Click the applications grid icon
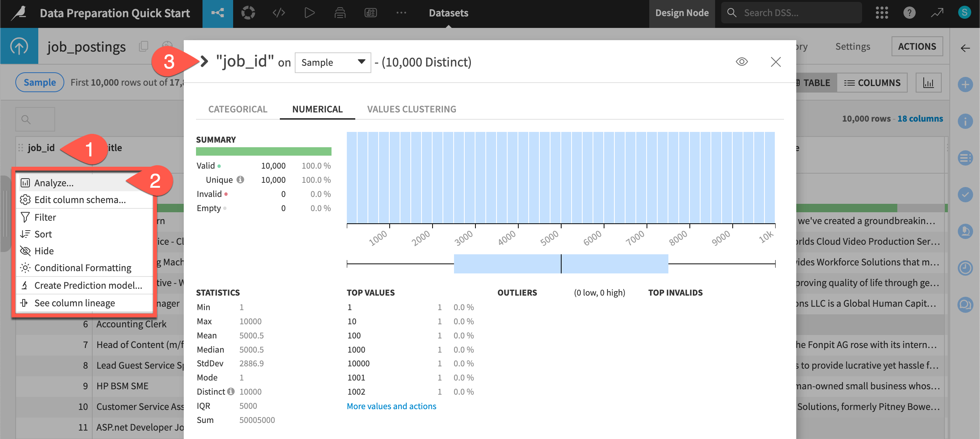The image size is (980, 439). pos(882,13)
